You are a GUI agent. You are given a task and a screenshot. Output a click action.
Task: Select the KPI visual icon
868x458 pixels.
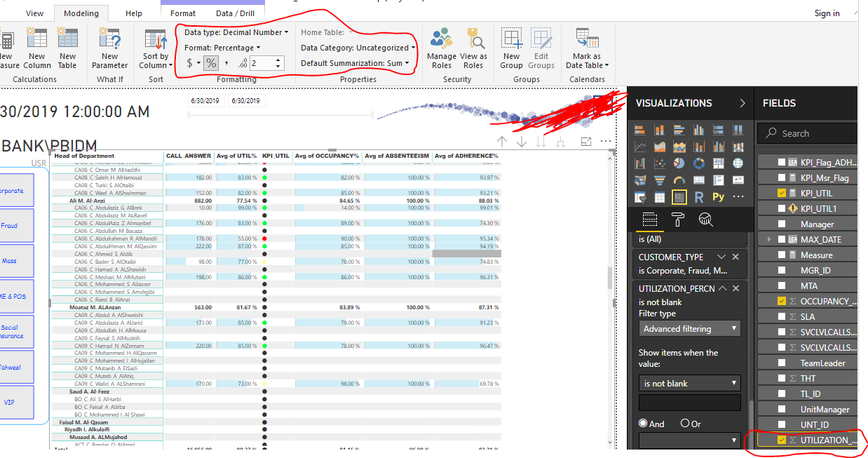(x=738, y=180)
